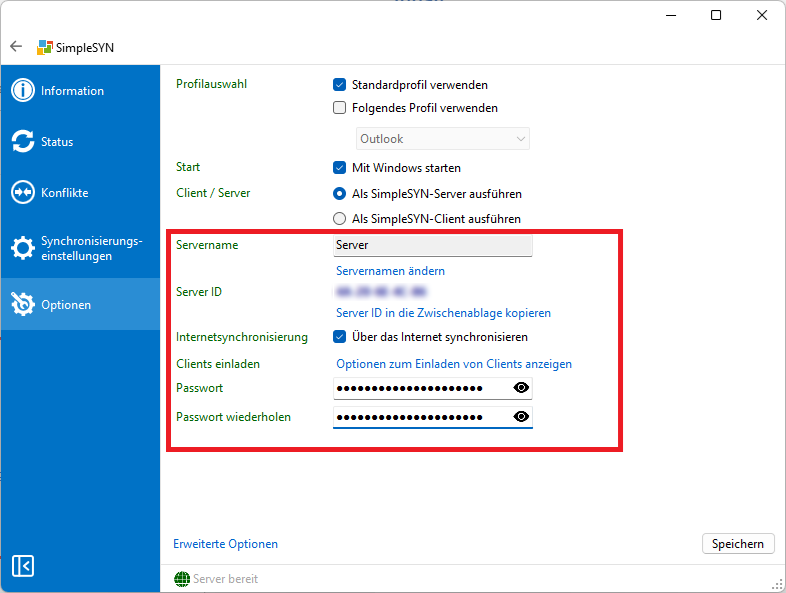The image size is (786, 593).
Task: Click the Servernamen ändern link
Action: [390, 271]
